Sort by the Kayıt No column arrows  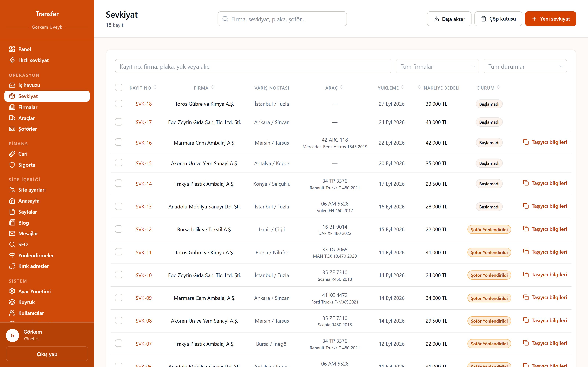point(155,87)
